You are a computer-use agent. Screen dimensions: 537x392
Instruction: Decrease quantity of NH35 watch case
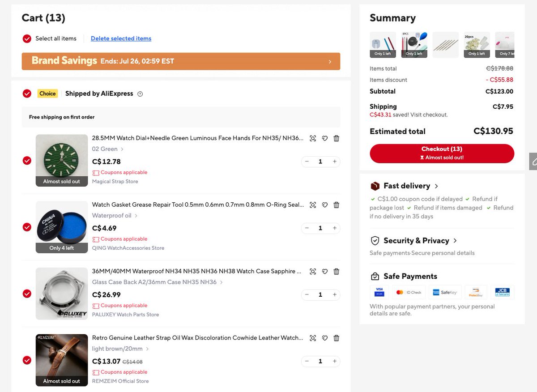point(307,295)
